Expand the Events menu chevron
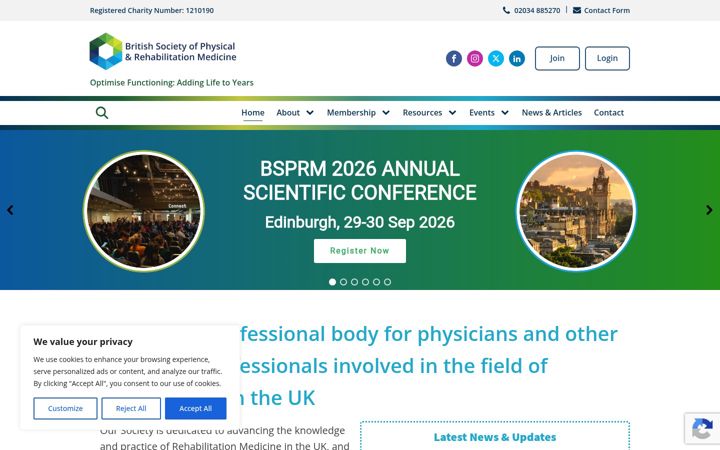Screen dimensions: 720x450 click(505, 112)
